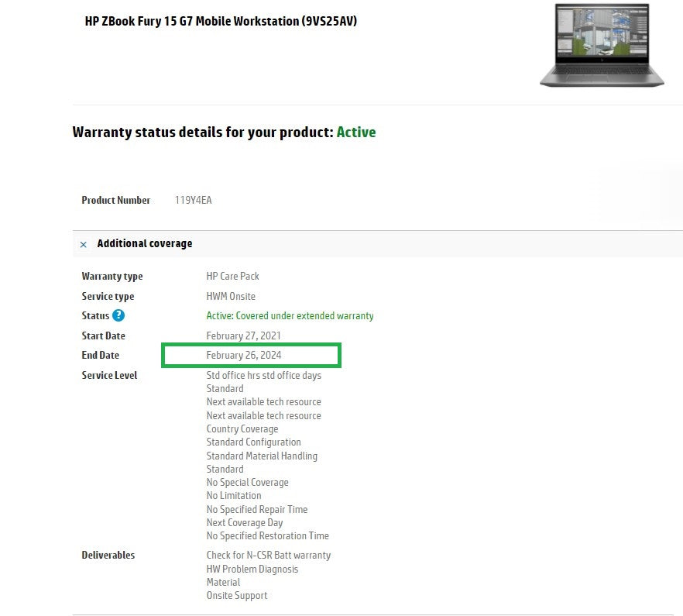The image size is (683, 616).
Task: Click the Material deliverable line
Action: click(x=223, y=583)
